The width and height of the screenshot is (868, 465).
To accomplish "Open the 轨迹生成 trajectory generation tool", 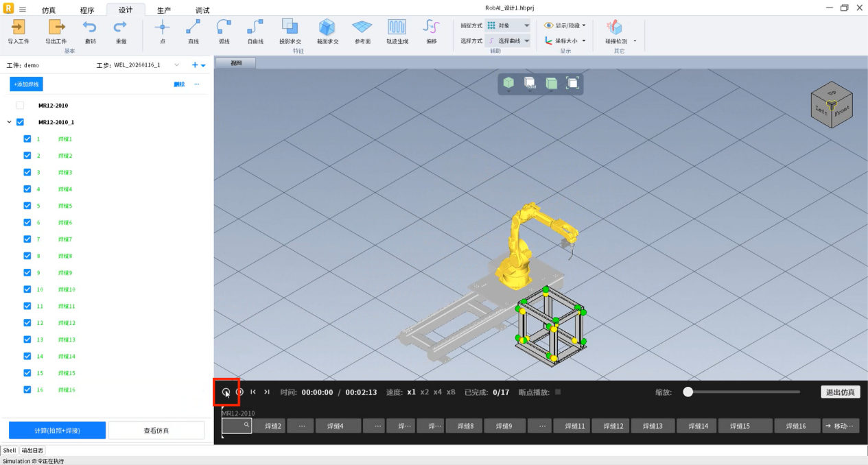I will coord(397,27).
